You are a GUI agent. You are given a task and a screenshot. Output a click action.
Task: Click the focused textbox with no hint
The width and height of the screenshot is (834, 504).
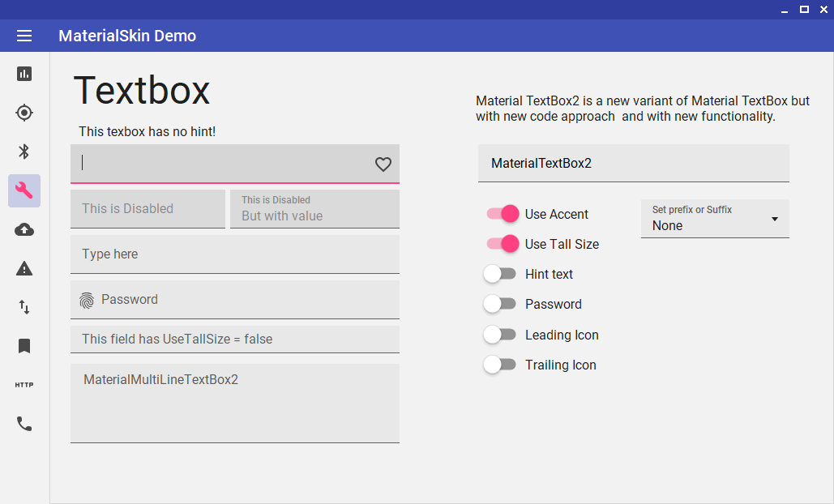[x=235, y=164]
